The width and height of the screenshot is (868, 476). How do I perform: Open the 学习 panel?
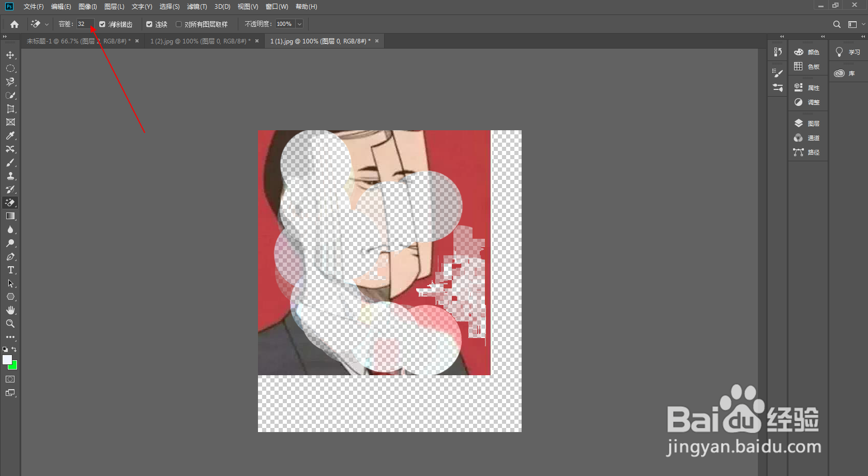[x=848, y=52]
